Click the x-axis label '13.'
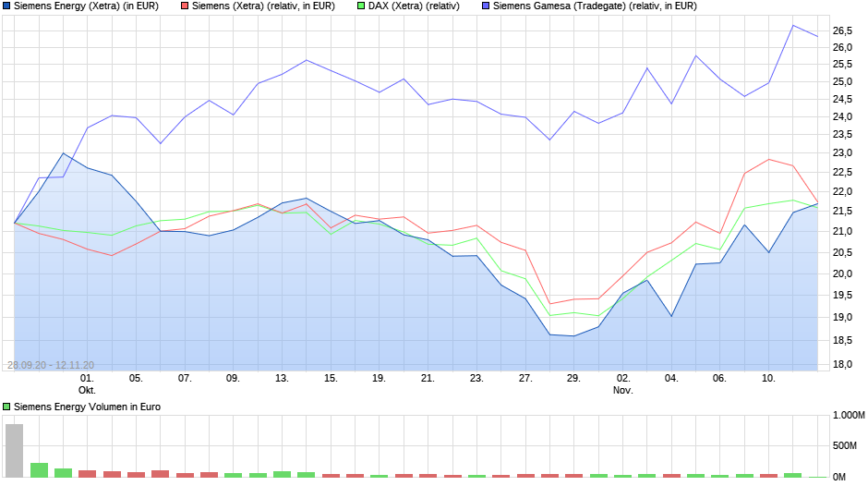868x486 pixels. pos(282,379)
